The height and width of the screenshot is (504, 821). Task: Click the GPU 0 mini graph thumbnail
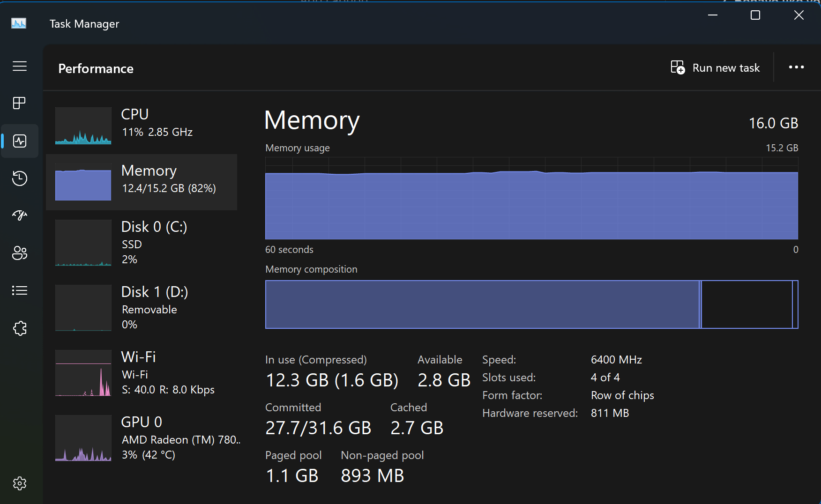click(83, 438)
